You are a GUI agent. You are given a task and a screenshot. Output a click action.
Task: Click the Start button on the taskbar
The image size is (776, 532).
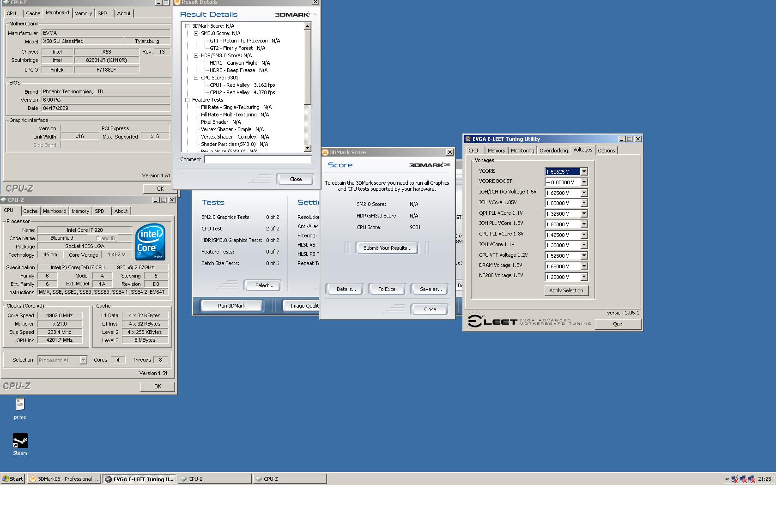(13, 479)
